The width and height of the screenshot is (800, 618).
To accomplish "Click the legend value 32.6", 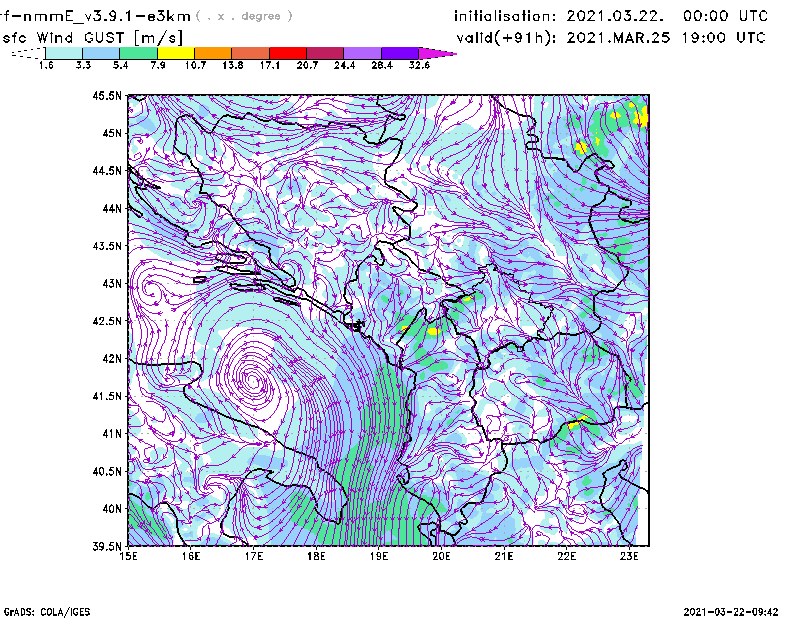I will [x=419, y=65].
